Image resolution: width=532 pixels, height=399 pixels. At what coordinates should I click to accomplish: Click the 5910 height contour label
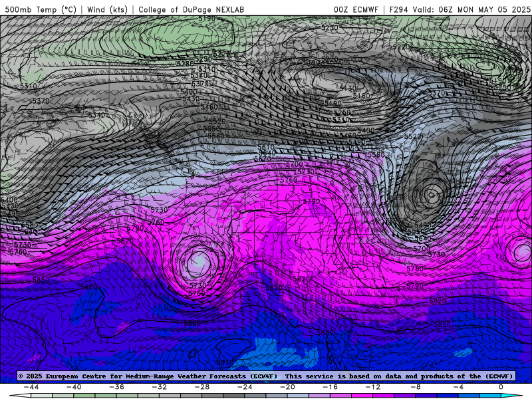click(x=225, y=362)
